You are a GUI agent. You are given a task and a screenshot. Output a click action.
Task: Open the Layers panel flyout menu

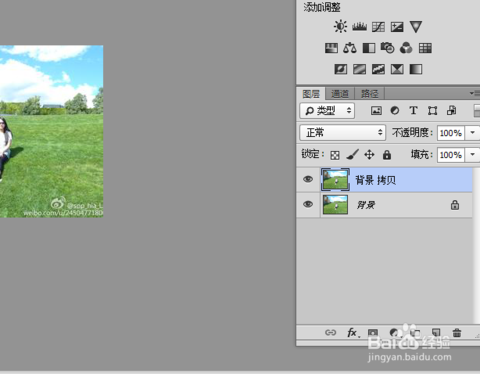pyautogui.click(x=474, y=93)
